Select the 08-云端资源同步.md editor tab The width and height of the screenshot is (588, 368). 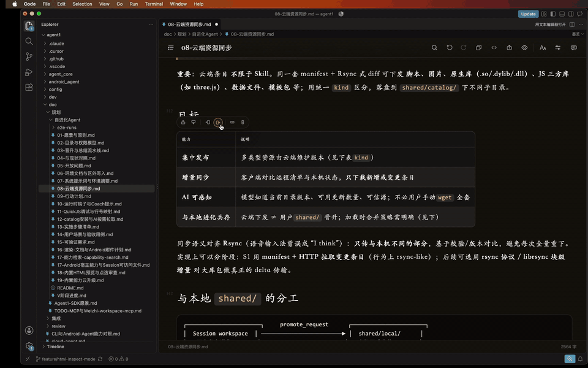189,25
